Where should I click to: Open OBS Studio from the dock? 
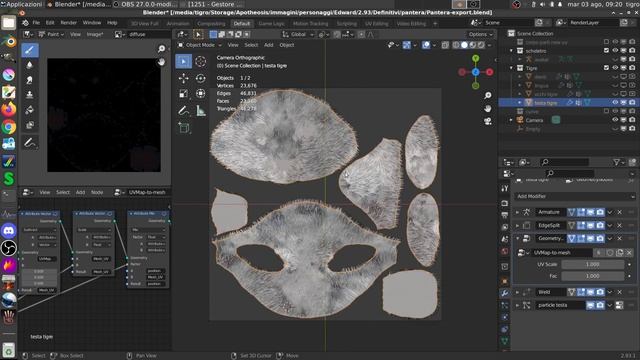[9, 248]
